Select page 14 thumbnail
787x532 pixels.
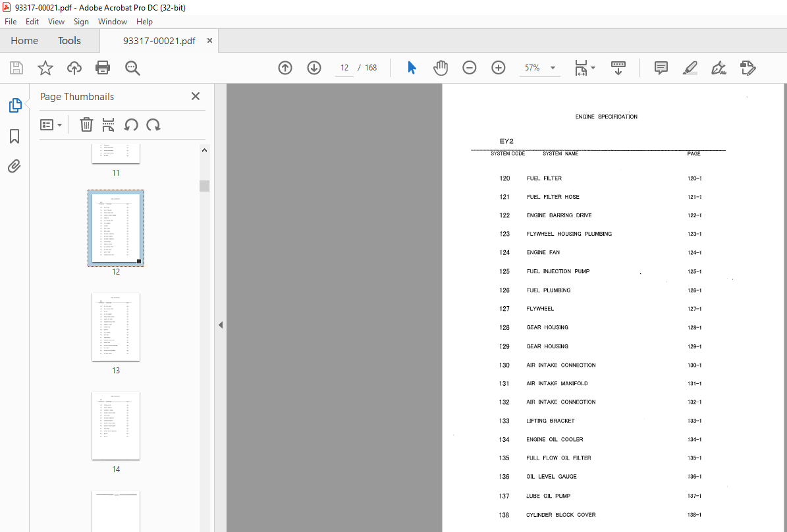pos(116,425)
